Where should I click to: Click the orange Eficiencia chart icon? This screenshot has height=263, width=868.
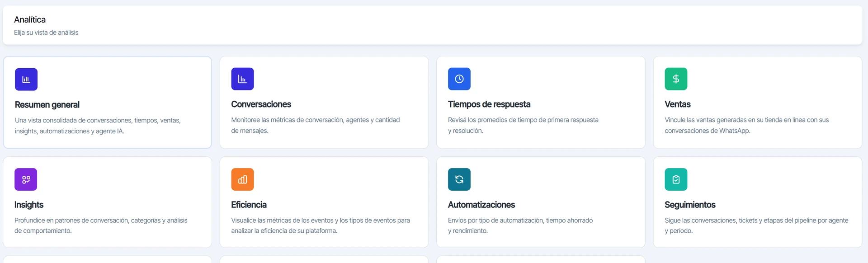point(242,179)
